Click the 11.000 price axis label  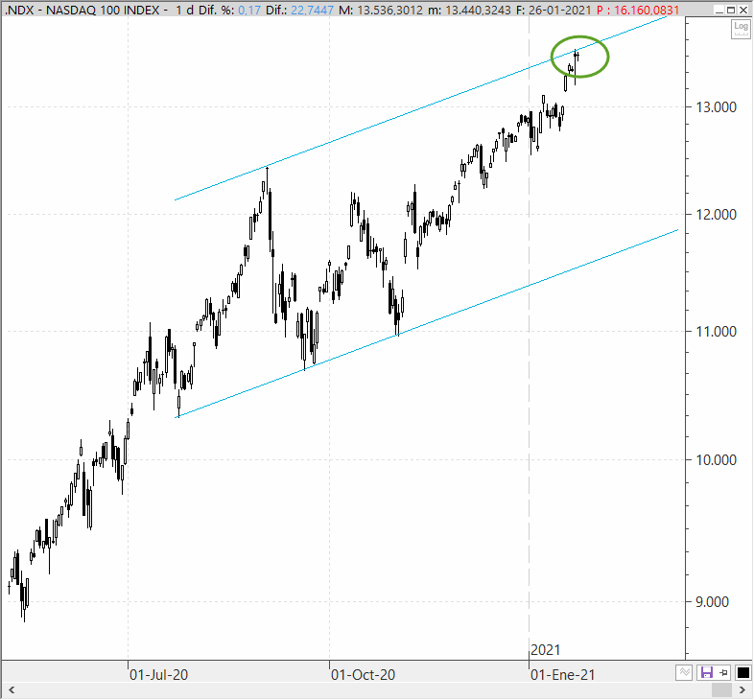point(716,331)
